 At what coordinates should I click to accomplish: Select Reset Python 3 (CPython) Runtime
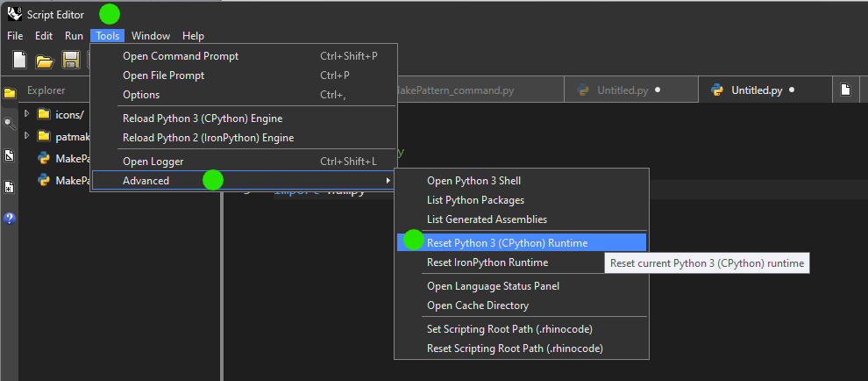pyautogui.click(x=507, y=243)
